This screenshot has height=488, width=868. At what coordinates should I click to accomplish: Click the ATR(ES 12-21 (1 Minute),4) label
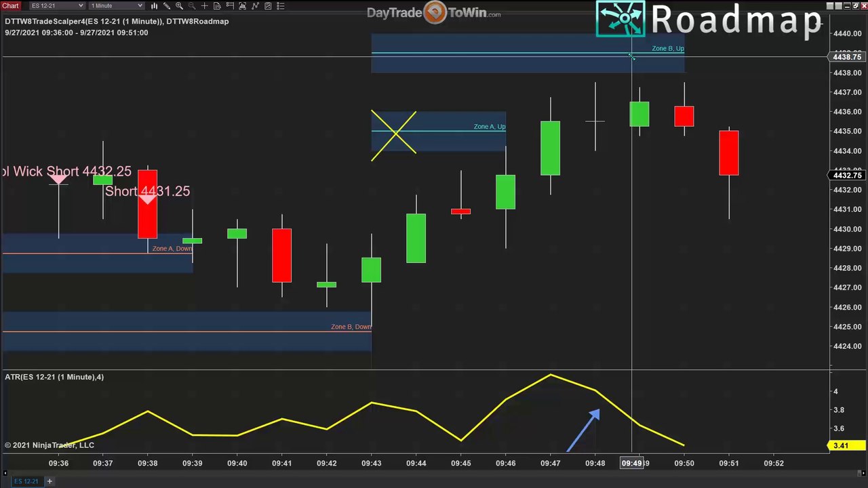[54, 377]
